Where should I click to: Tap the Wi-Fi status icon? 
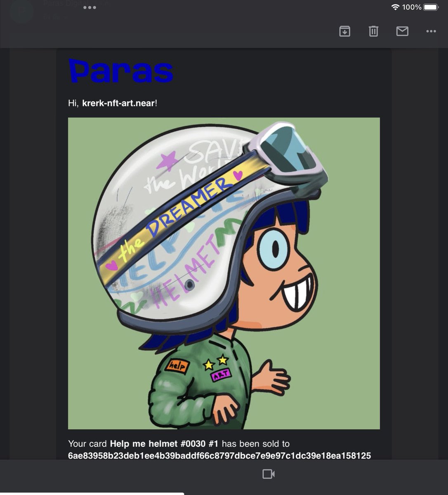(x=395, y=7)
